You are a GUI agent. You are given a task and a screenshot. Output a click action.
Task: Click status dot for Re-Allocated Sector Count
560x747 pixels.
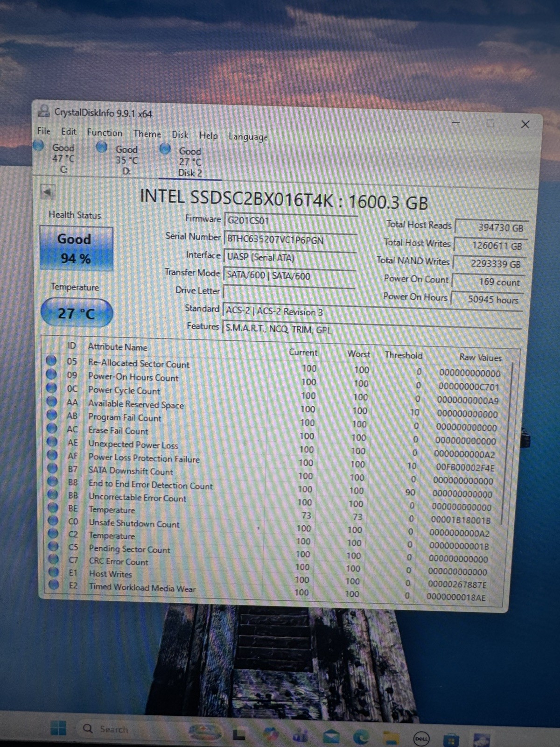[x=52, y=360]
